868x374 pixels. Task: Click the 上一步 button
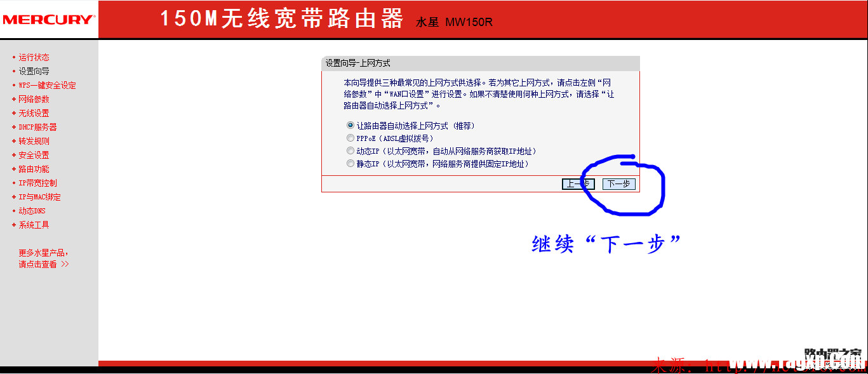pos(578,184)
